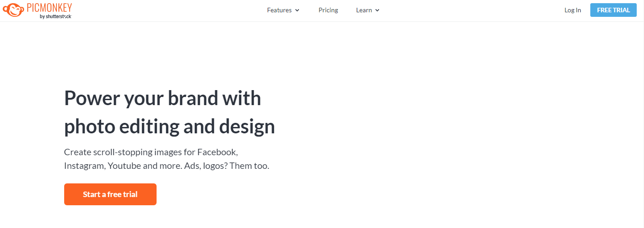Click the PICMONKEY wordmark text
Screen dimensions: 644x228
[x=49, y=8]
